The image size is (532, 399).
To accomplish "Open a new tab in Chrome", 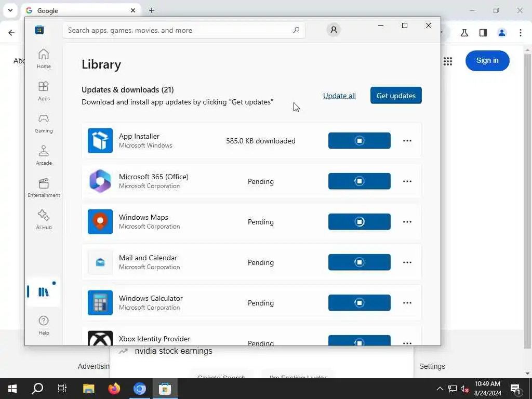I will point(152,10).
